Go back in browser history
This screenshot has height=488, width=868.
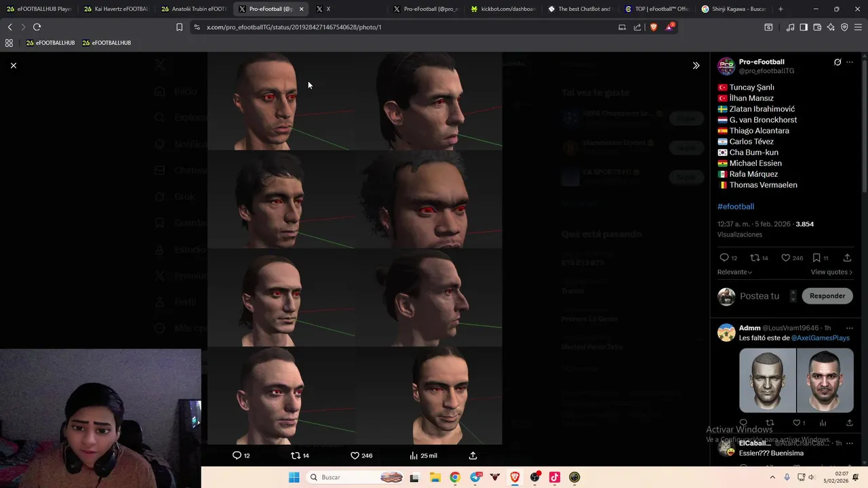pos(9,27)
